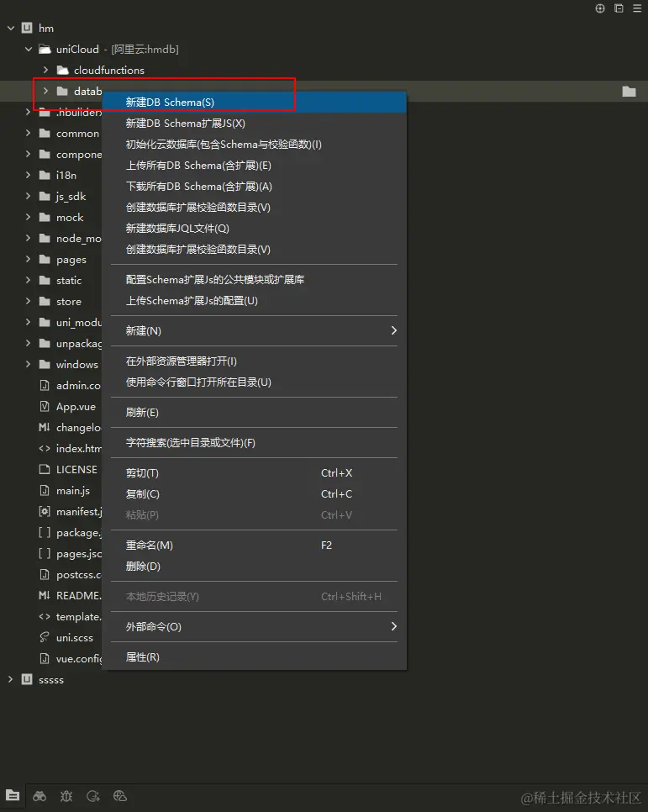Click the sssss project icon

(x=27, y=679)
